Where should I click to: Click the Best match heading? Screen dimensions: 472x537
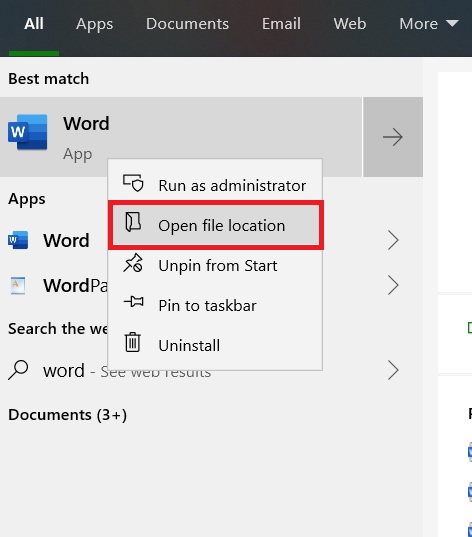pyautogui.click(x=48, y=79)
